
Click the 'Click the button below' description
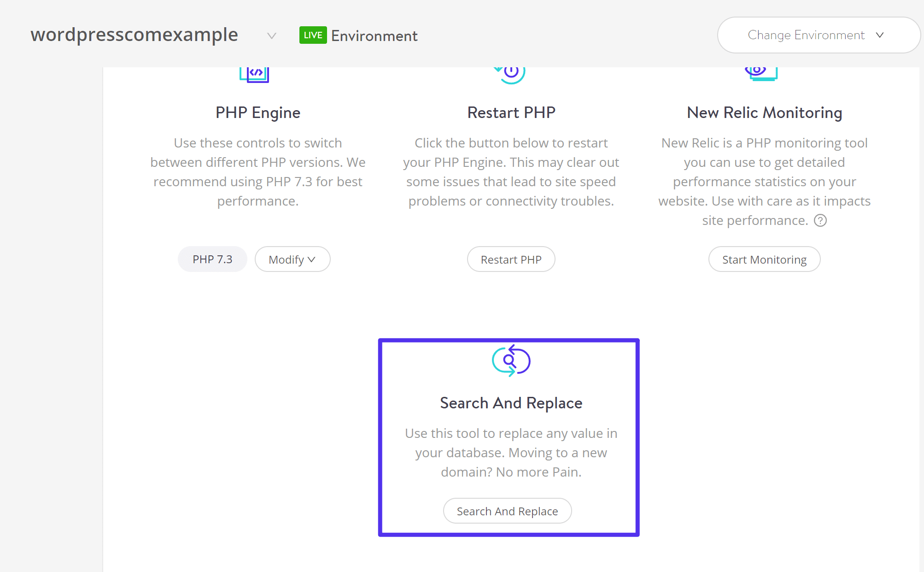pyautogui.click(x=511, y=172)
